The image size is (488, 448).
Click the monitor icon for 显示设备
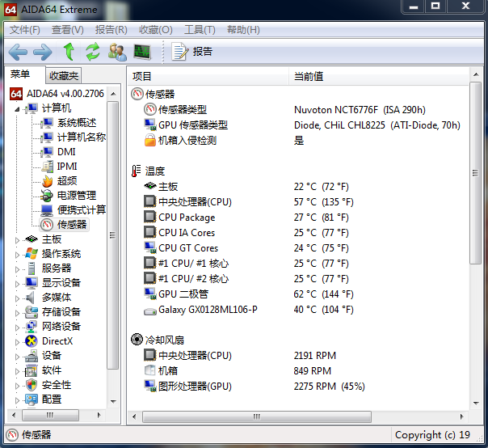pos(32,283)
